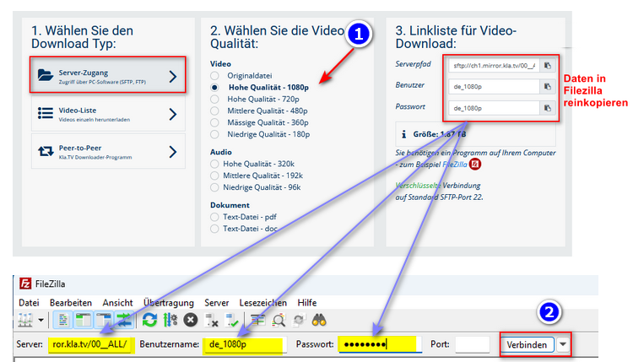Viewport: 644px width, 362px height.
Task: Select Mittlere Qualität - 192k audio
Action: [214, 176]
